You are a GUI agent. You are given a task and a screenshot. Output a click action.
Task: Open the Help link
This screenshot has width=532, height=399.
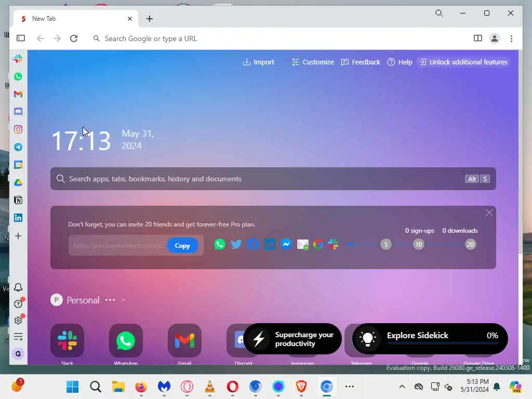point(400,62)
